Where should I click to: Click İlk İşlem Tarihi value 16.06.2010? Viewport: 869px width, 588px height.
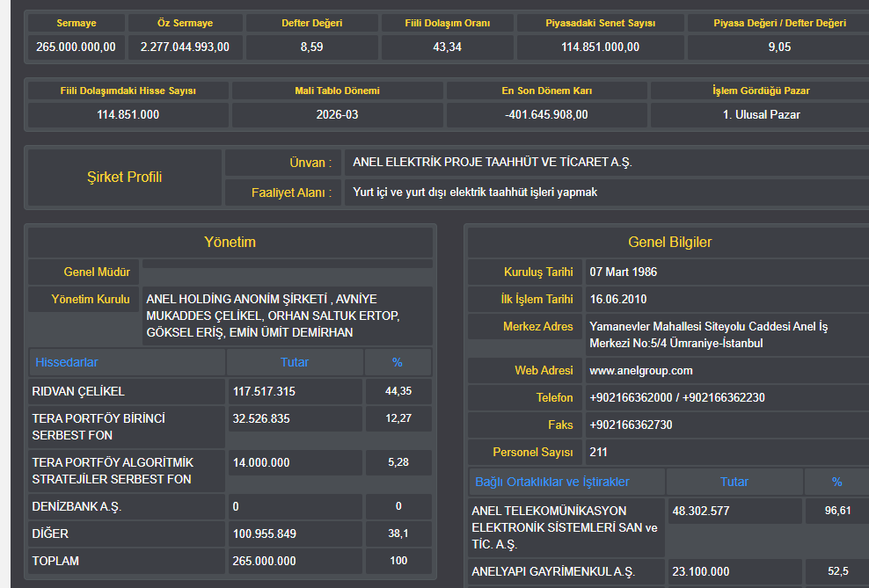(618, 299)
